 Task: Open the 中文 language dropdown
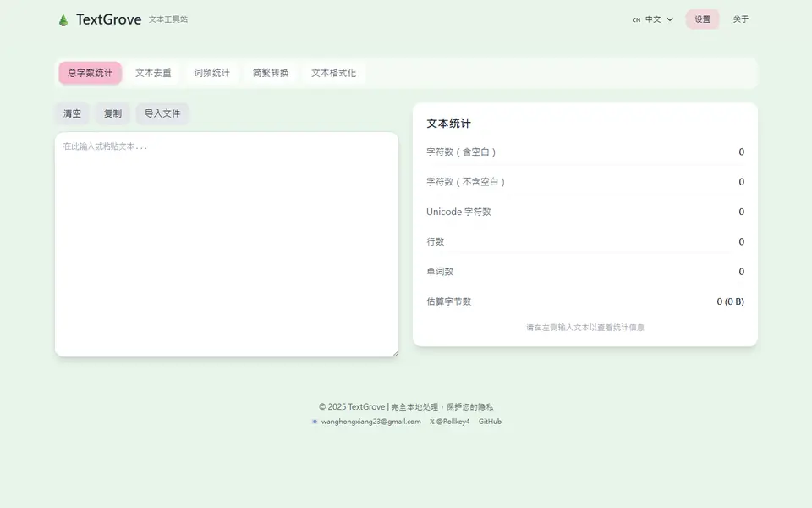click(x=652, y=19)
